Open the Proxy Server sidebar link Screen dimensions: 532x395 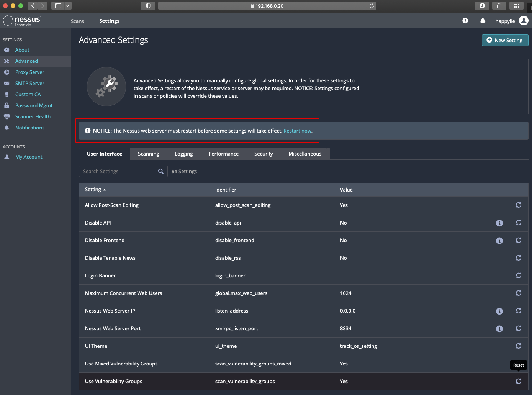click(x=30, y=72)
